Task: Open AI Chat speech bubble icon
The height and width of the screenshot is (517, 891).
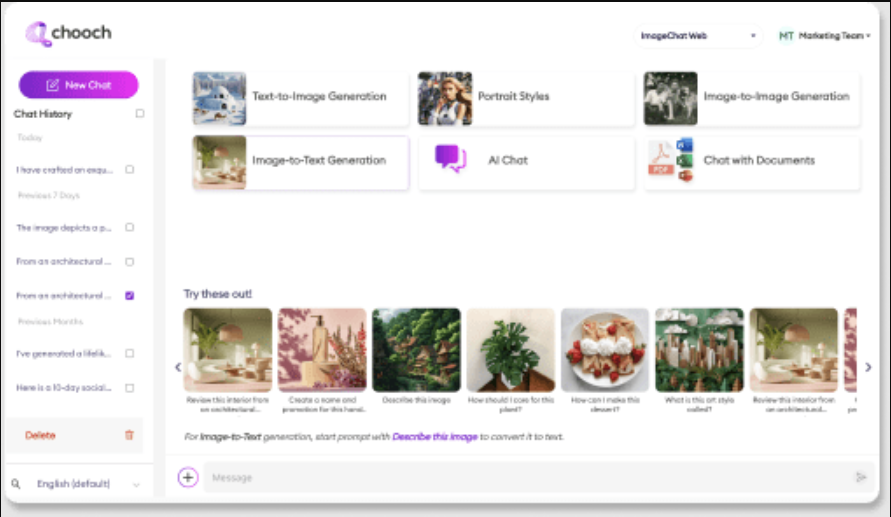Action: pos(451,159)
